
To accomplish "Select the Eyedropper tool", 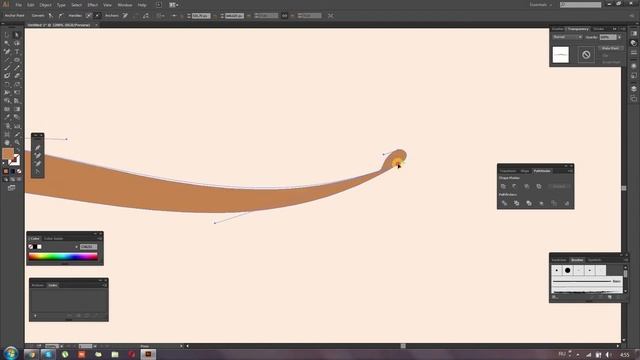I will (7, 118).
